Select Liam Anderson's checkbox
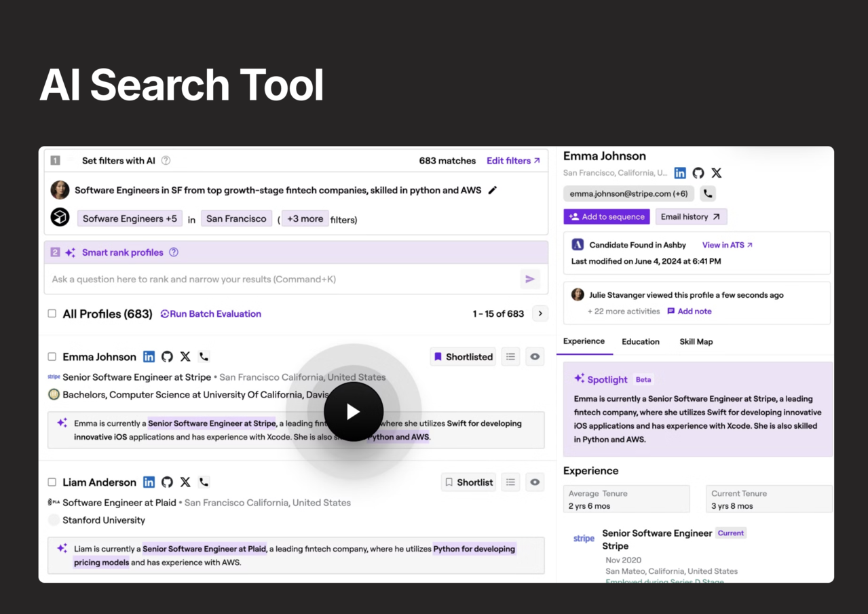The height and width of the screenshot is (614, 868). [52, 482]
